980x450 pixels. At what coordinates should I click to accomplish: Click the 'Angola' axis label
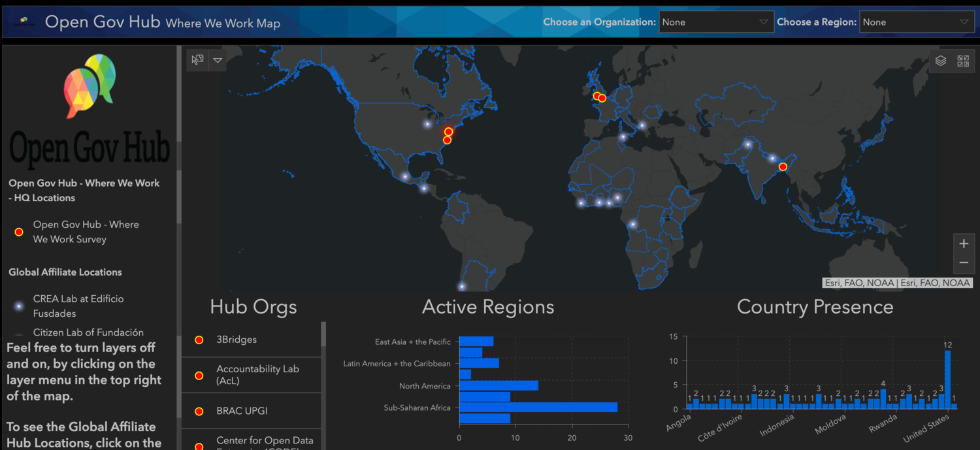678,423
